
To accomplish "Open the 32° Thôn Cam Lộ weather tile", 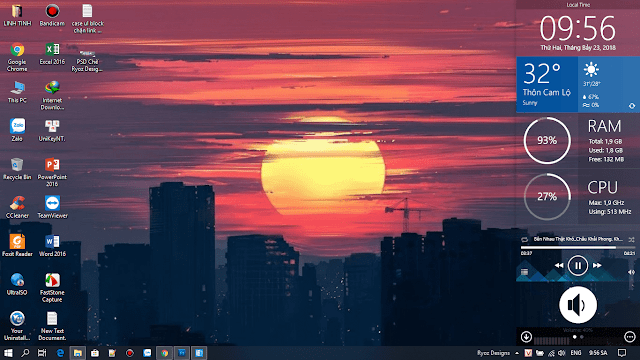I will point(547,84).
